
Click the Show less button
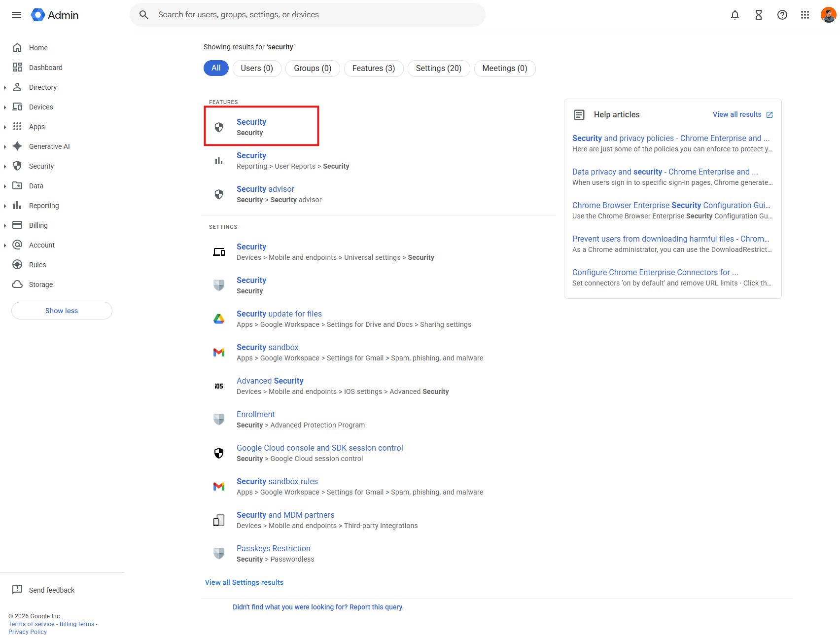(62, 311)
